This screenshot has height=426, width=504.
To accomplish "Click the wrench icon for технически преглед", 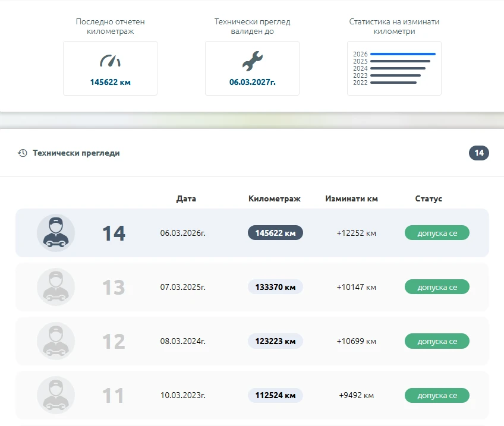I will (x=252, y=61).
